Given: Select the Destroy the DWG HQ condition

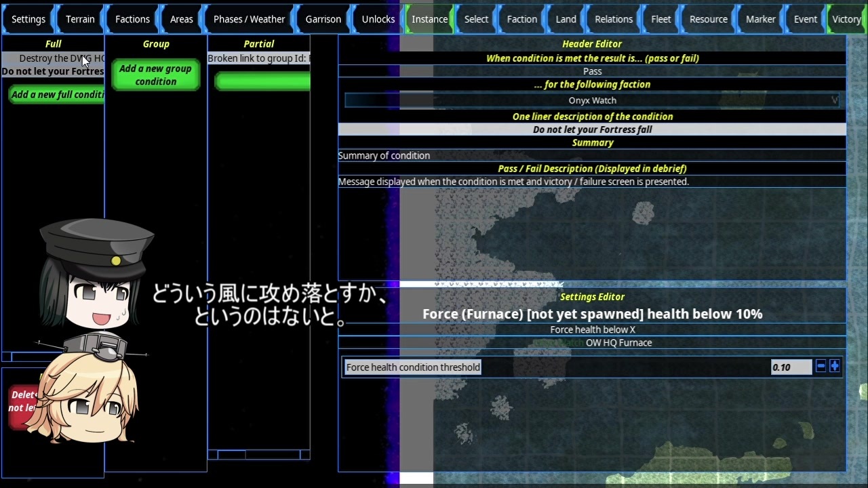Looking at the screenshot, I should click(x=53, y=58).
